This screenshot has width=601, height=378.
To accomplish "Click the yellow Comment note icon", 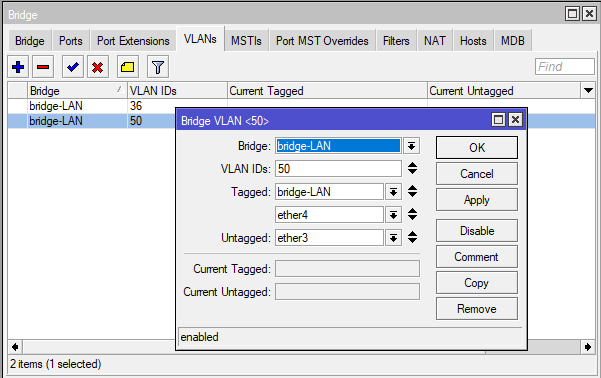I will click(127, 67).
